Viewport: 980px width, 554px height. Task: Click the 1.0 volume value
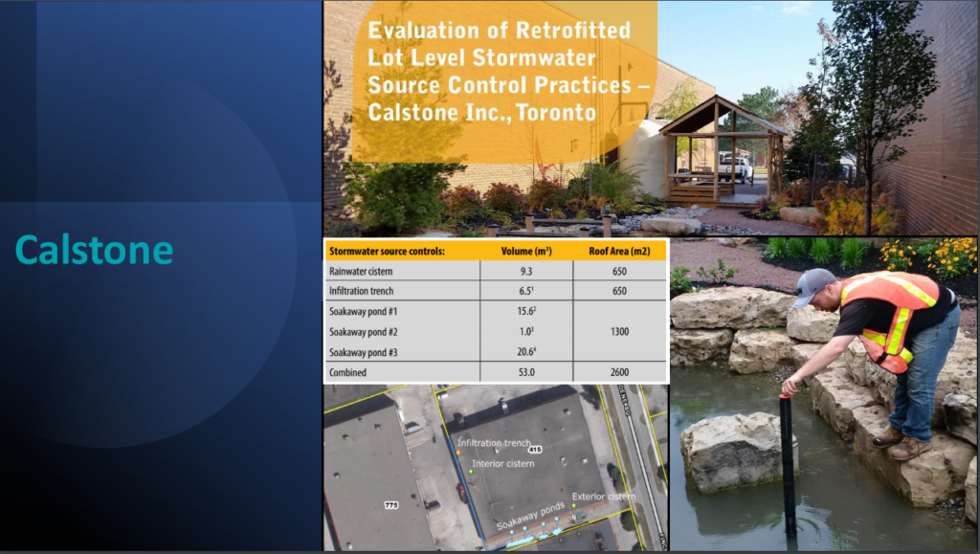pyautogui.click(x=526, y=331)
